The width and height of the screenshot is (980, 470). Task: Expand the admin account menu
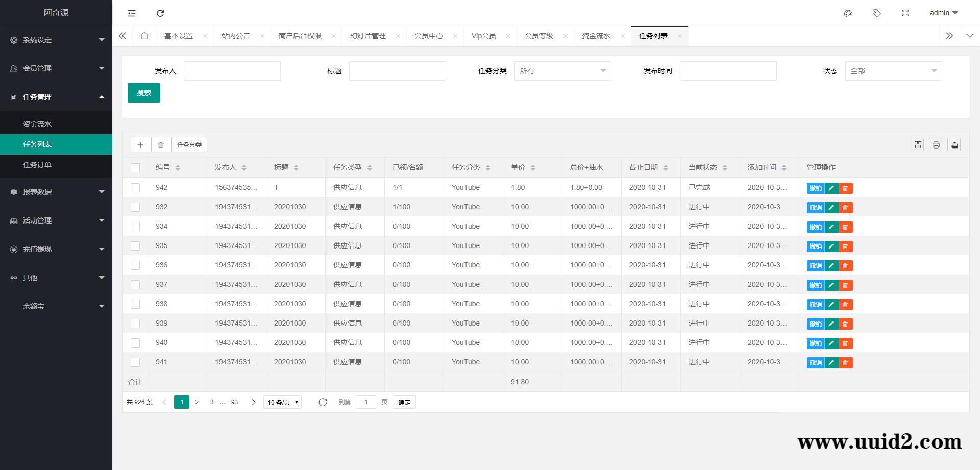click(943, 13)
